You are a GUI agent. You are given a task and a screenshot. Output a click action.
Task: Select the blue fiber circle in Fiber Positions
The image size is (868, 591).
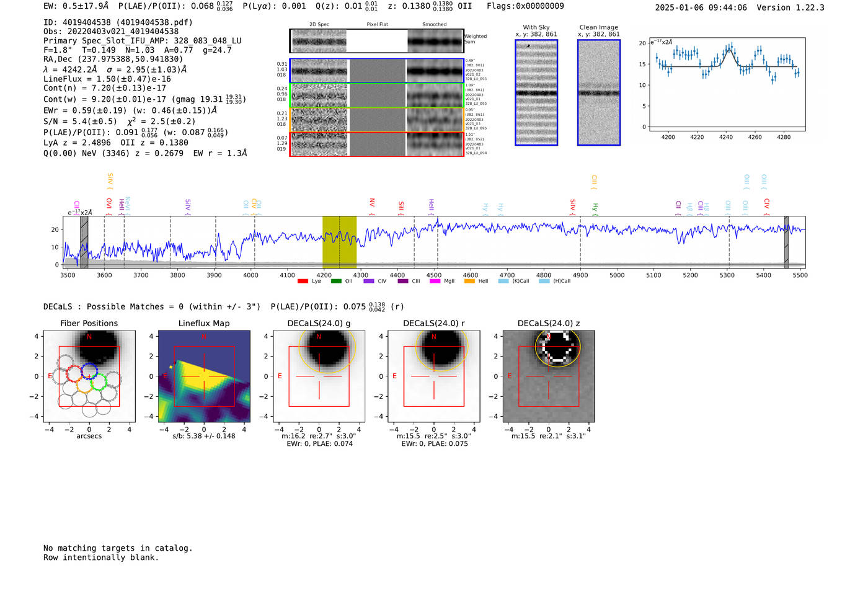89,372
